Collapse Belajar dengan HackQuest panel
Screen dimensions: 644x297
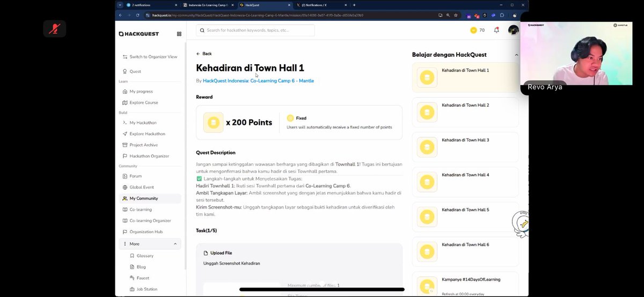pyautogui.click(x=516, y=55)
